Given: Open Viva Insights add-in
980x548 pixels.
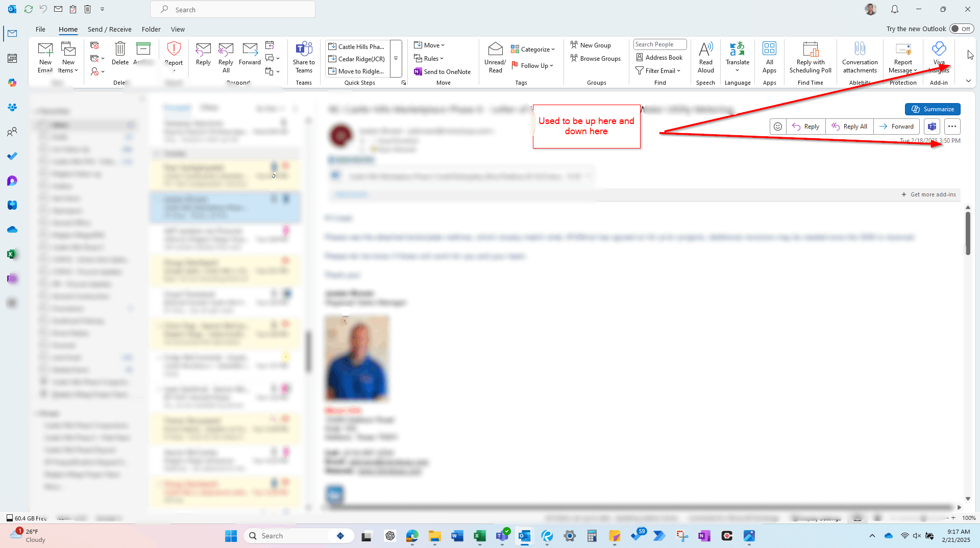Looking at the screenshot, I should (939, 56).
